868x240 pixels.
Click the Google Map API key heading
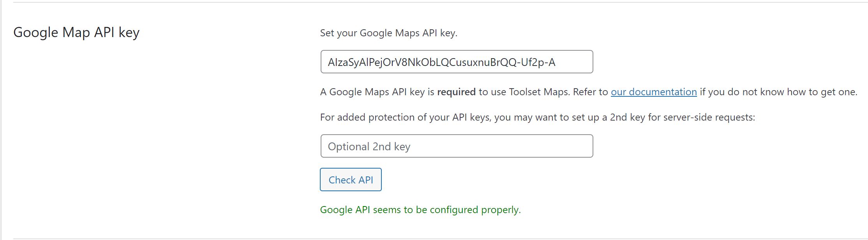point(76,33)
